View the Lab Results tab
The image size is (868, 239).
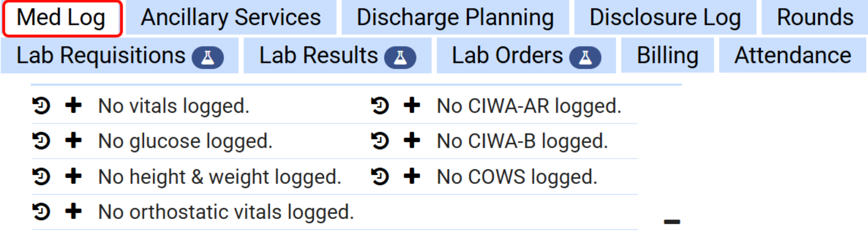click(x=337, y=56)
